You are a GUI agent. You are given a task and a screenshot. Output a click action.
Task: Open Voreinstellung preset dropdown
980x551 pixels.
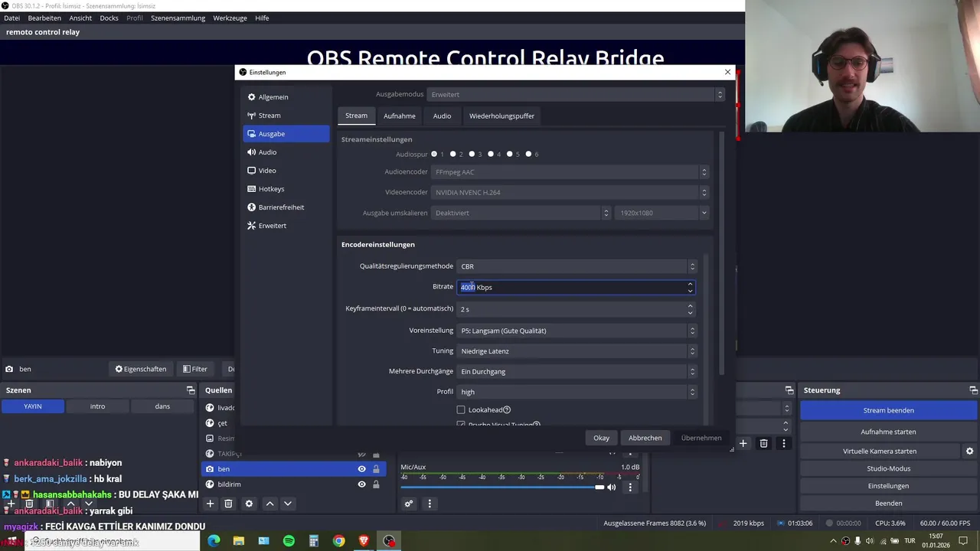point(577,331)
